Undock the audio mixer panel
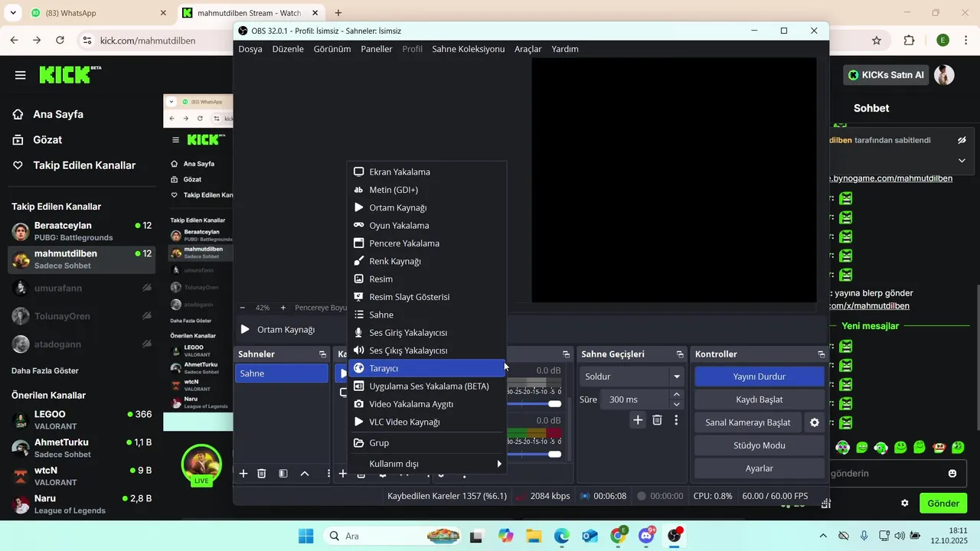 tap(566, 354)
